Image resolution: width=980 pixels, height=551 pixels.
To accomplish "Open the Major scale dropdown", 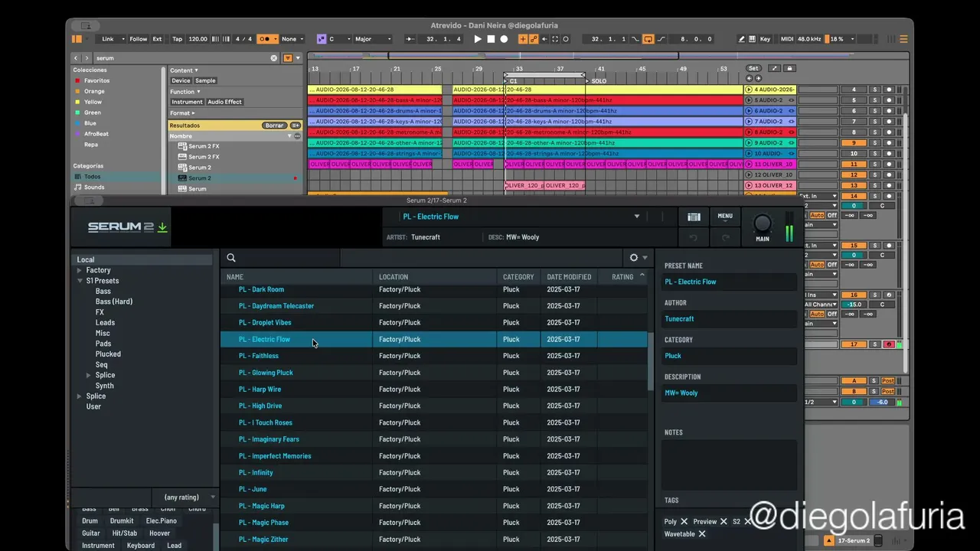I will (x=373, y=39).
